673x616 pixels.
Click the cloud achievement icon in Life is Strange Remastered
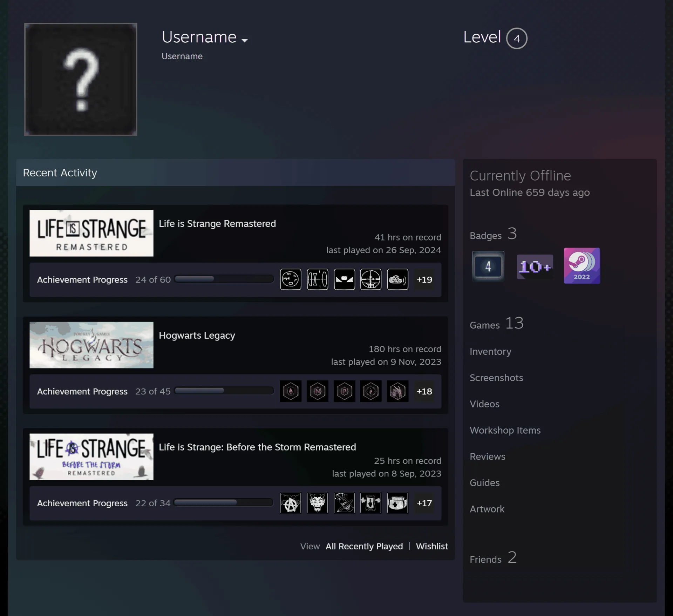coord(397,279)
